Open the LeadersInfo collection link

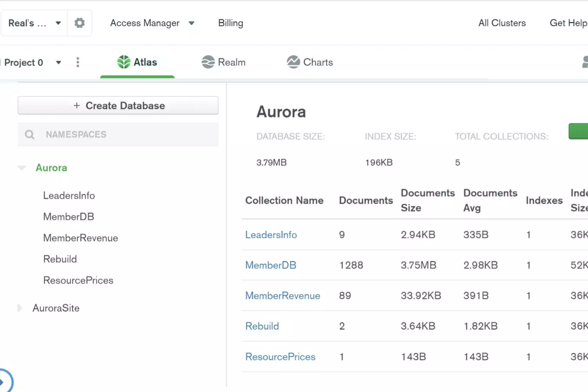(x=271, y=235)
